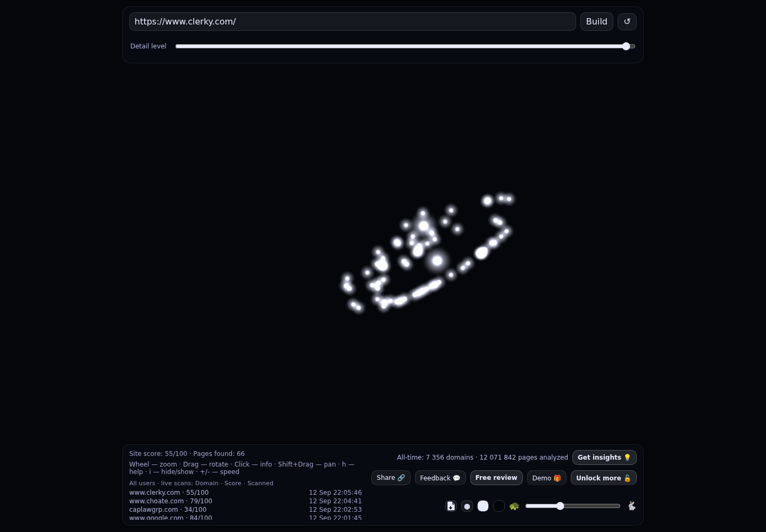Click the 12 Sep 22:02:53 timestamp
Screen dimensions: 766x532
point(335,510)
